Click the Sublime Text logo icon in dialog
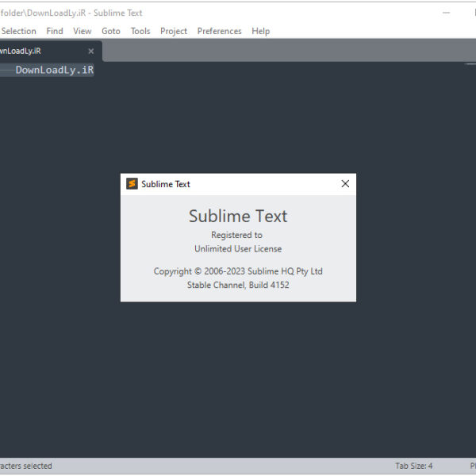This screenshot has height=476, width=476. click(x=132, y=184)
